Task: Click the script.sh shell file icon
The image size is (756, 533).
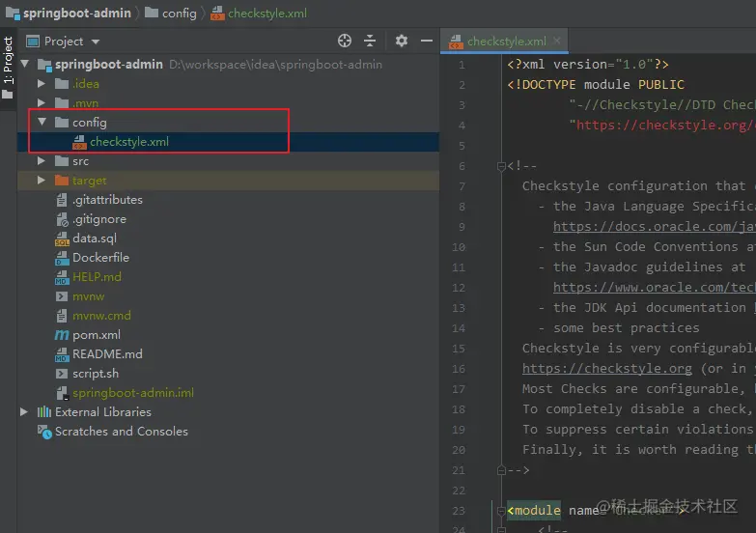Action: point(62,374)
